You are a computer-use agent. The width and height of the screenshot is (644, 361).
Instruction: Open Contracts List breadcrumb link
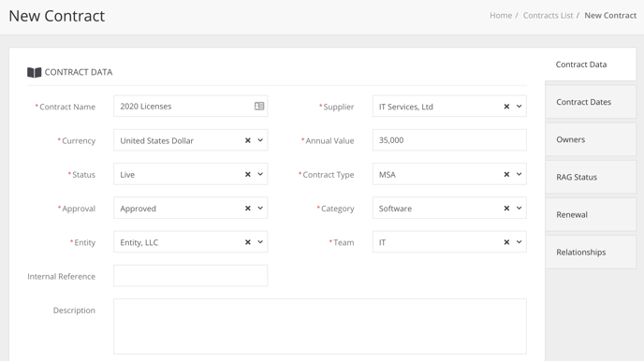[x=548, y=16]
